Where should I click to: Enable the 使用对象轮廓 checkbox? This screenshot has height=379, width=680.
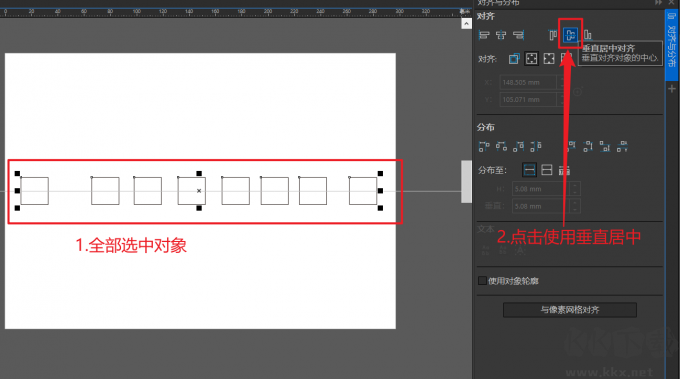482,281
